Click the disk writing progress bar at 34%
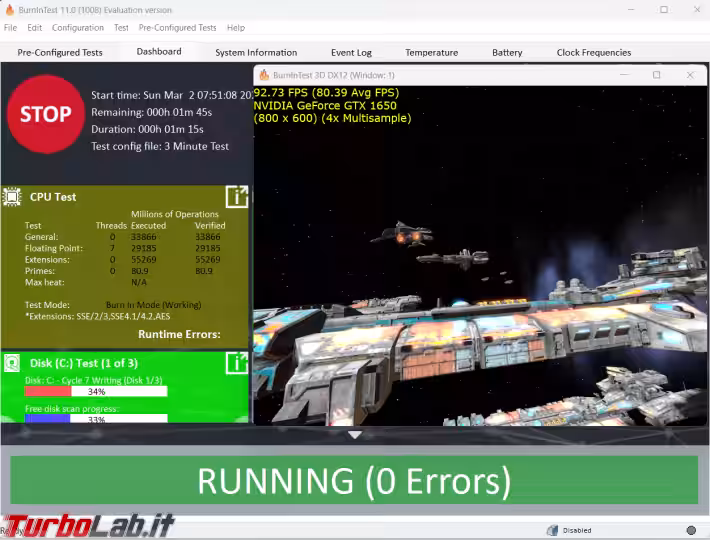The width and height of the screenshot is (710, 540). coord(96,392)
